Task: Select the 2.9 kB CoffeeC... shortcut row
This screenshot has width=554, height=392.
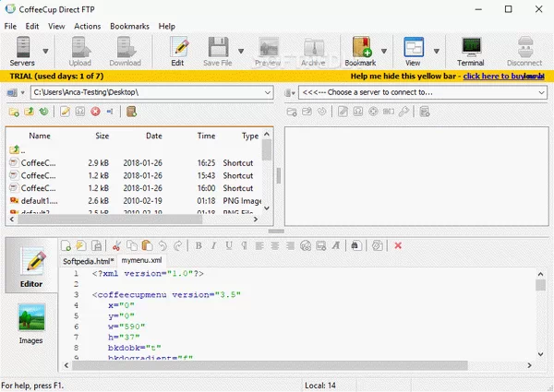Action: click(x=134, y=163)
